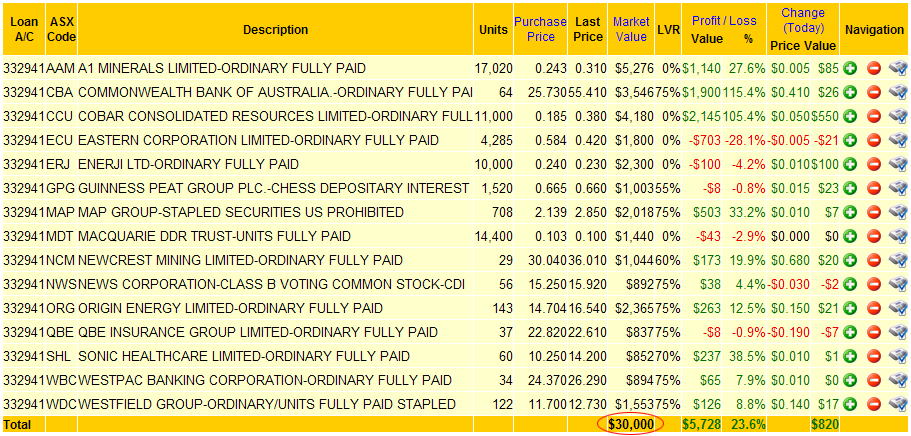Click the Change (Today) header link
The image size is (911, 436).
coord(803,20)
